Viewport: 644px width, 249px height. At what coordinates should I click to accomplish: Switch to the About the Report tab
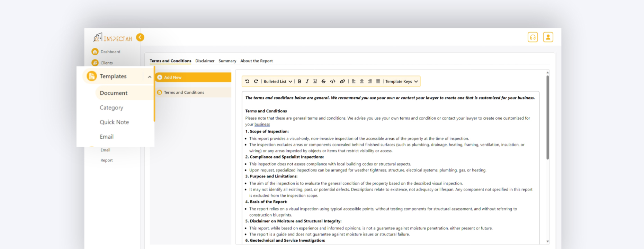point(256,61)
